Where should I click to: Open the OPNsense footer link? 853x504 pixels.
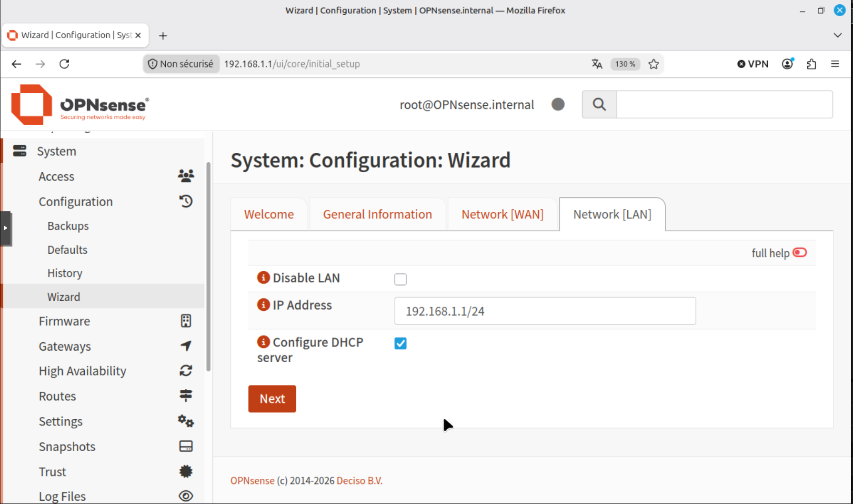tap(252, 480)
